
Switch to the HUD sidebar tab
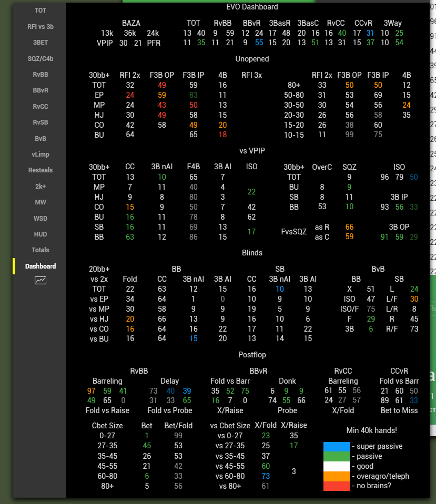click(x=40, y=234)
